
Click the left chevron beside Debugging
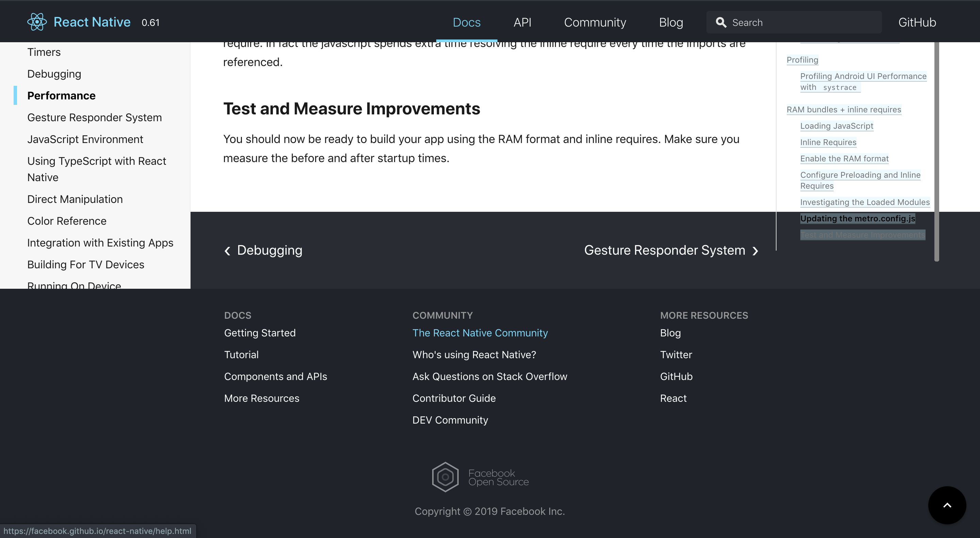(228, 251)
